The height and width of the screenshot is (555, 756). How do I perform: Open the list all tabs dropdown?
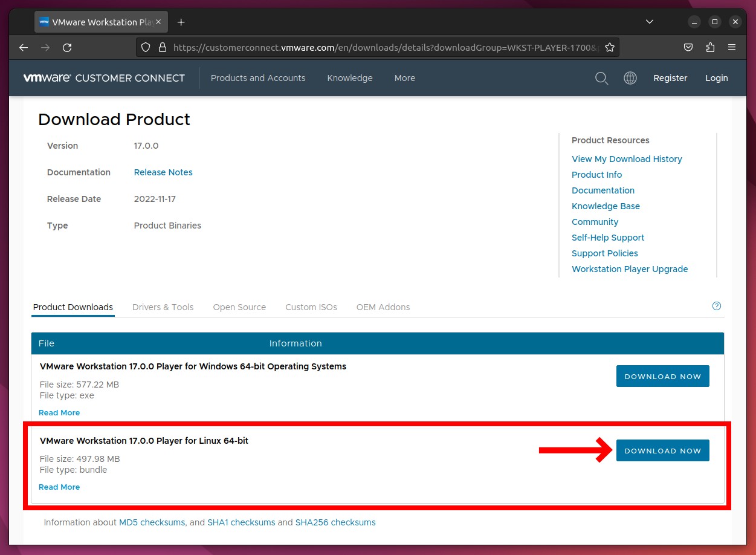tap(650, 22)
